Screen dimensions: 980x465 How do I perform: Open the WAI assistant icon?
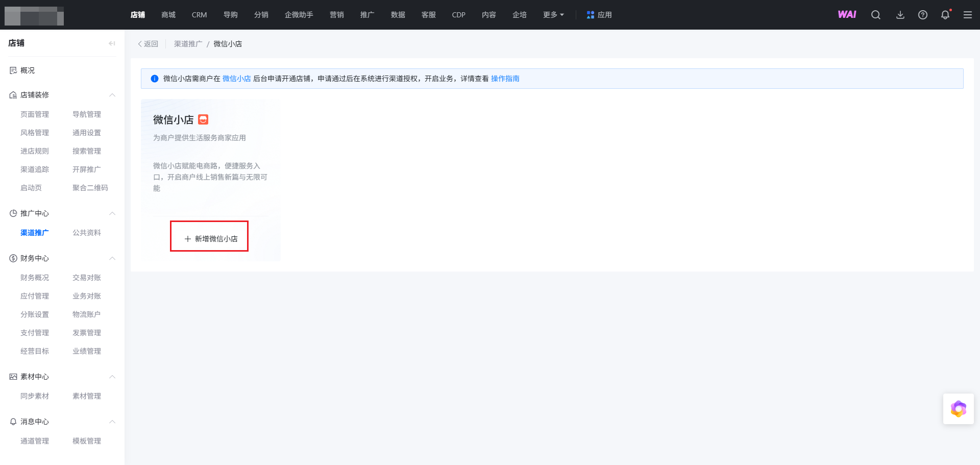(847, 15)
